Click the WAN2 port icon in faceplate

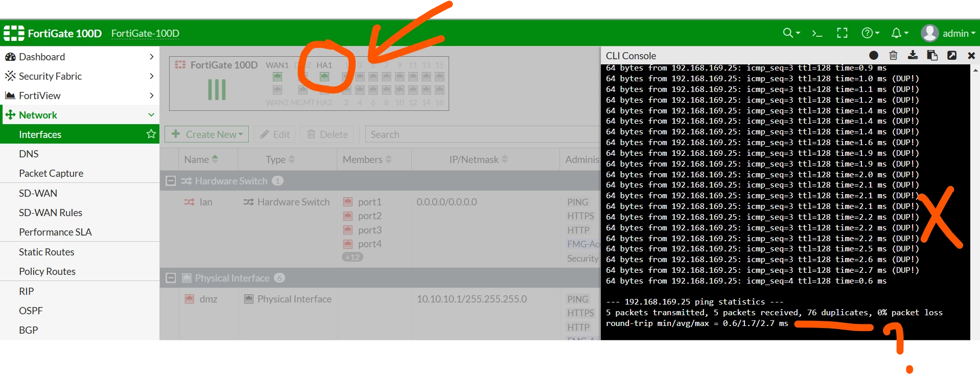coord(277,90)
